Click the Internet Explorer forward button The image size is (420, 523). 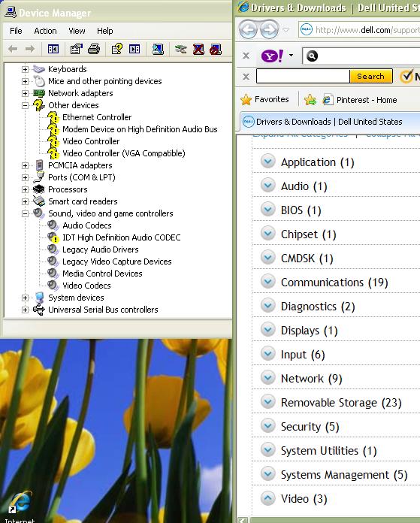(269, 29)
